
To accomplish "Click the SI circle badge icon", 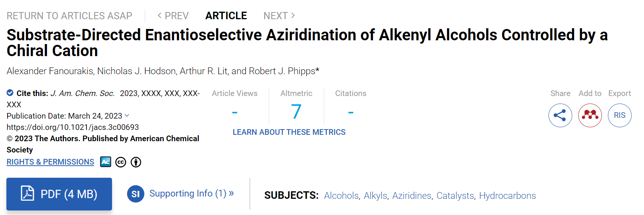I will 136,194.
